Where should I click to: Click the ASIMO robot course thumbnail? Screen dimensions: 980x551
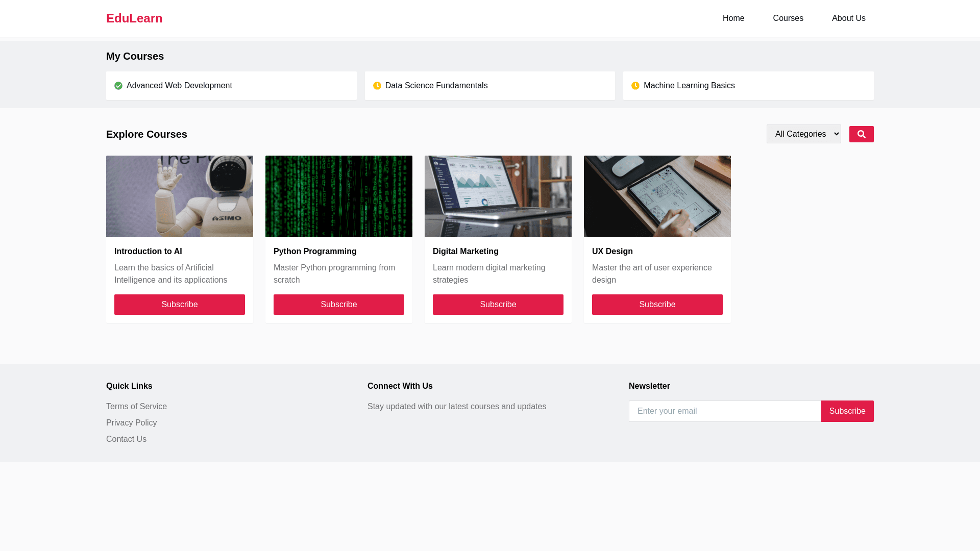[180, 196]
